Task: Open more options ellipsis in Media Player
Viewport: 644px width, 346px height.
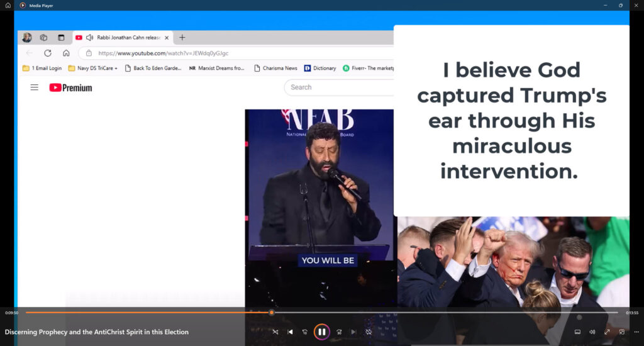Action: tap(636, 332)
